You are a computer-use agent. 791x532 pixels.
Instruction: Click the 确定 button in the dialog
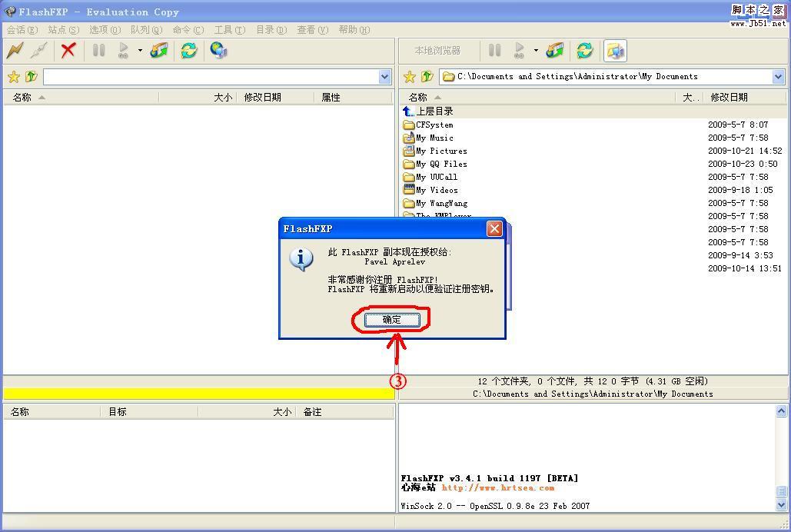[x=392, y=320]
